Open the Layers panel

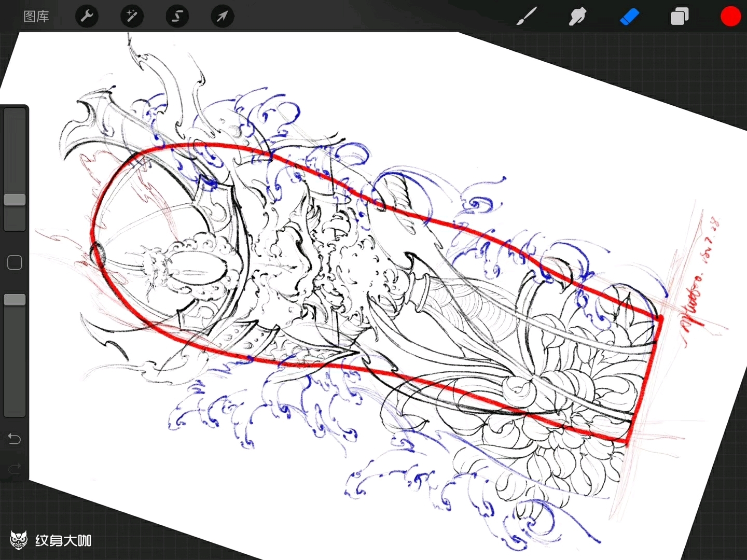pos(680,17)
